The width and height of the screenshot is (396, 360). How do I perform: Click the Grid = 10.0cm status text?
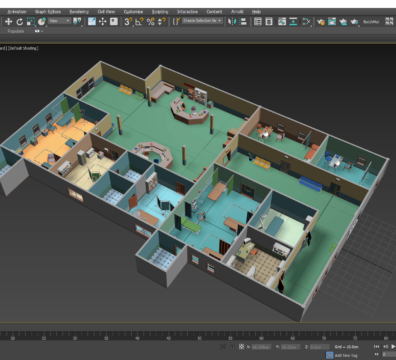(x=347, y=347)
